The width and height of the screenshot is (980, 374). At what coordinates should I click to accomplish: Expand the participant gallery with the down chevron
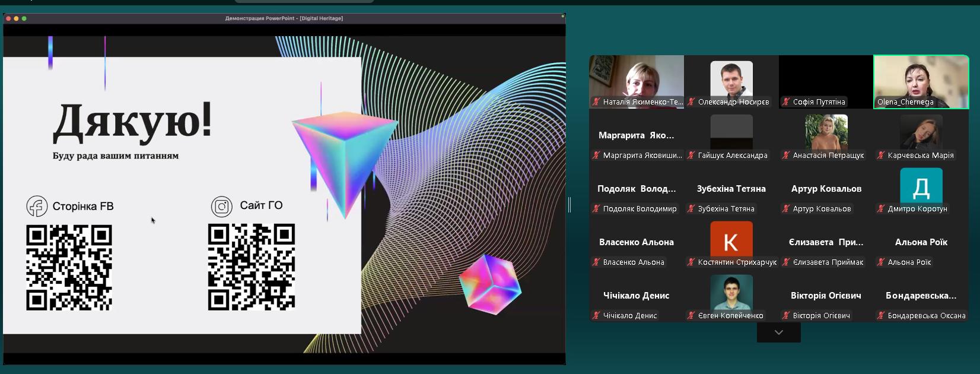pyautogui.click(x=779, y=332)
